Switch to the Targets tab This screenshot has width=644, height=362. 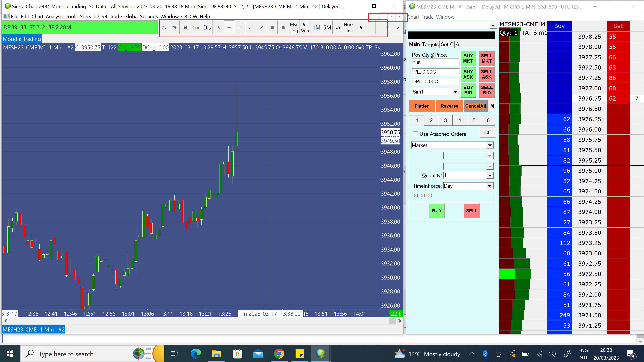tap(430, 44)
